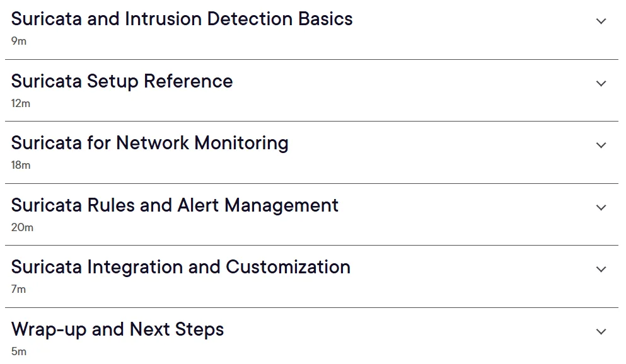Screen dimensions: 626x364
Task: Click the 12m duration under Setup Reference
Action: tap(20, 103)
